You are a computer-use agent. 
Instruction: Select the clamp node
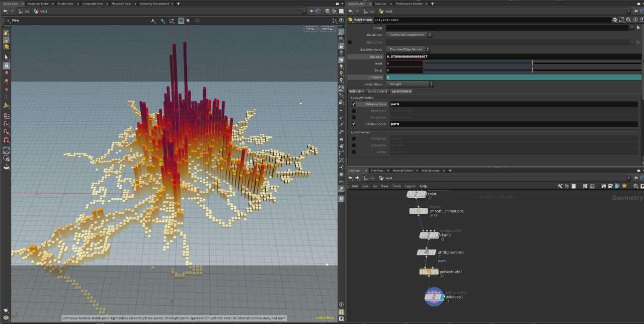429,235
